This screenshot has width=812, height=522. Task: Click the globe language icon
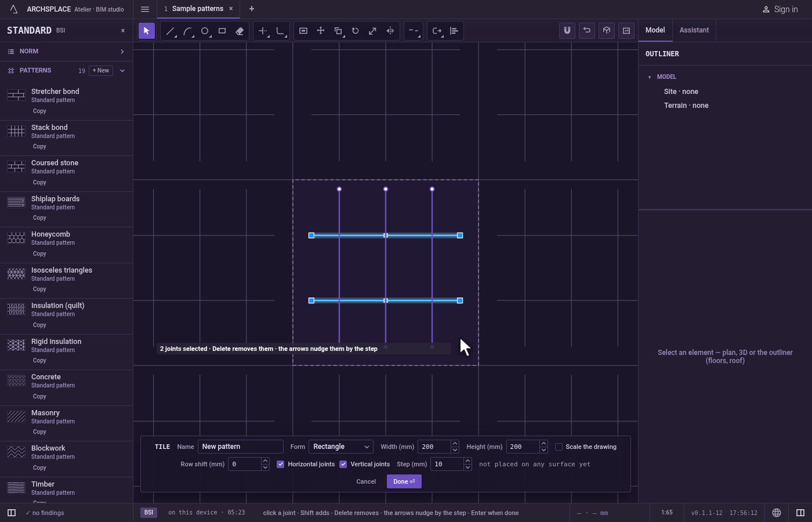777,513
